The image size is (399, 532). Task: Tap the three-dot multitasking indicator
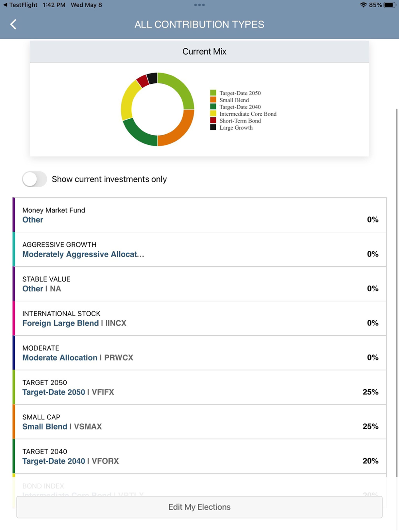[x=199, y=5]
